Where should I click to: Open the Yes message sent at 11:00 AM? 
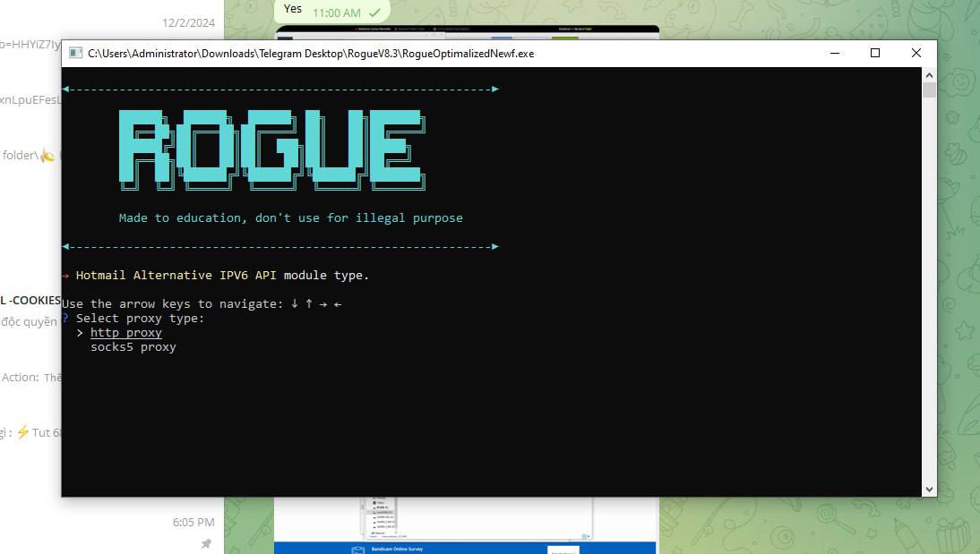click(293, 10)
